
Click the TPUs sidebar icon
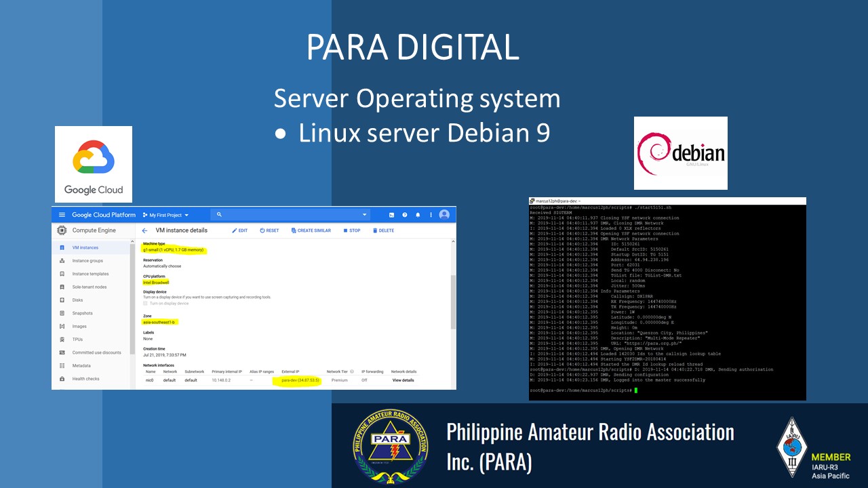coord(62,340)
